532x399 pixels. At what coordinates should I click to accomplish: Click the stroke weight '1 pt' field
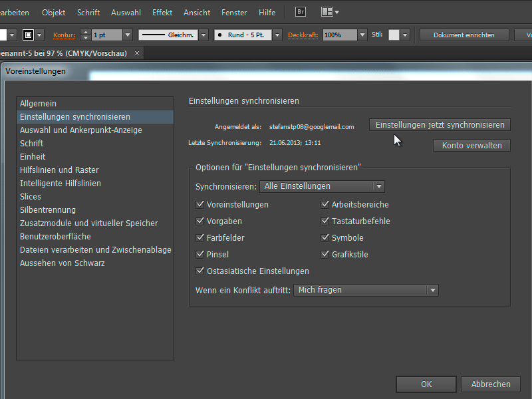coord(107,35)
